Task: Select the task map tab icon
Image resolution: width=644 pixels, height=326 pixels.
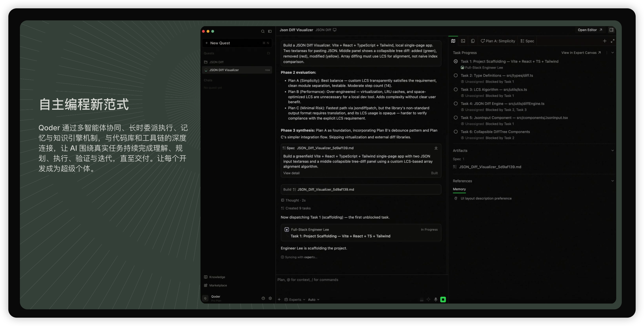Action: (x=453, y=41)
